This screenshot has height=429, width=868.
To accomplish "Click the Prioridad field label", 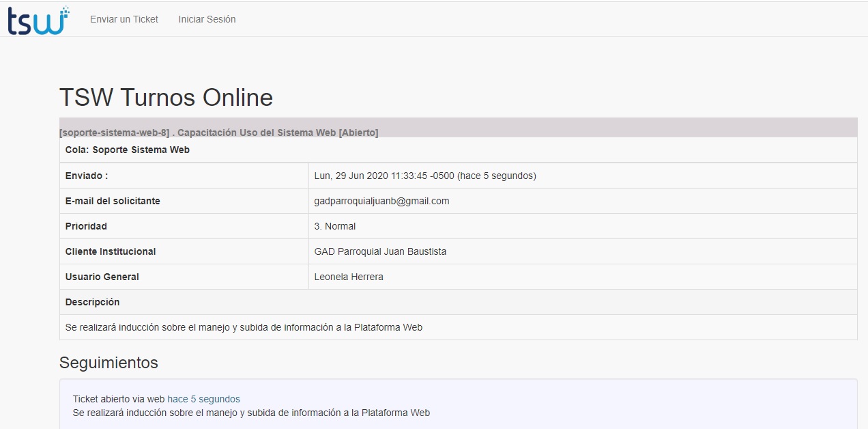I will tap(86, 226).
